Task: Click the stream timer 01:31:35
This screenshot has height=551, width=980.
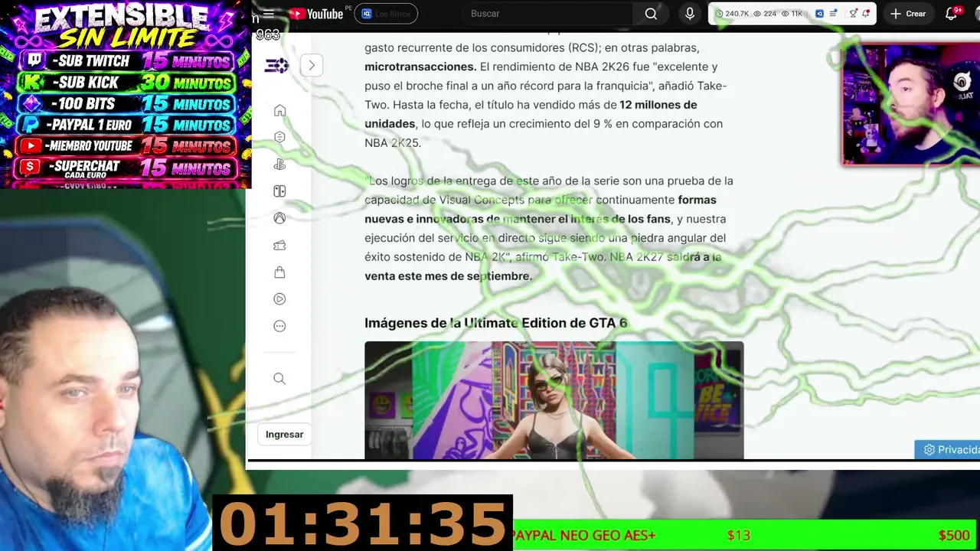Action: [x=362, y=524]
